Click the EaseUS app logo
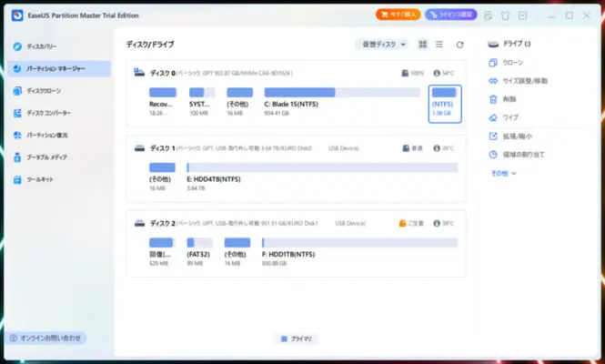 pyautogui.click(x=17, y=15)
